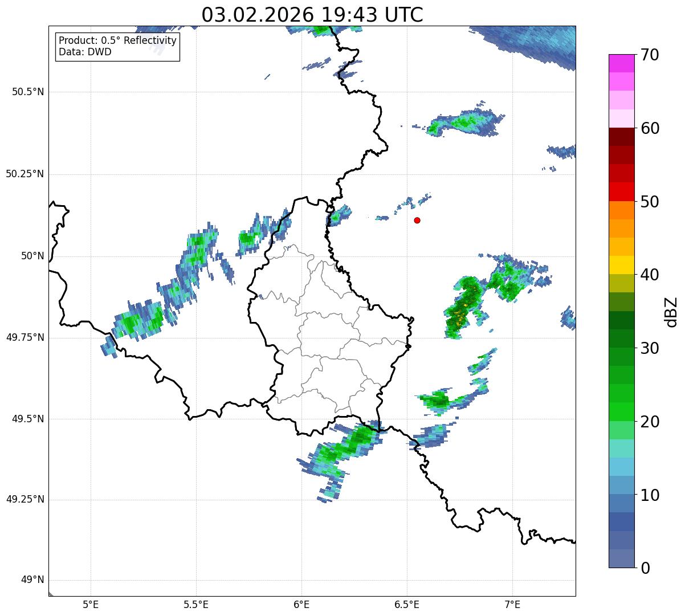
Task: Click the 49.75°N latitude label
Action: (25, 337)
